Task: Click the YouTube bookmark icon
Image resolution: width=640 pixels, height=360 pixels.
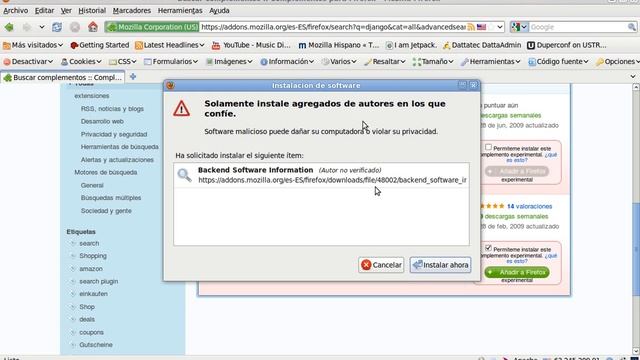Action: click(216, 45)
